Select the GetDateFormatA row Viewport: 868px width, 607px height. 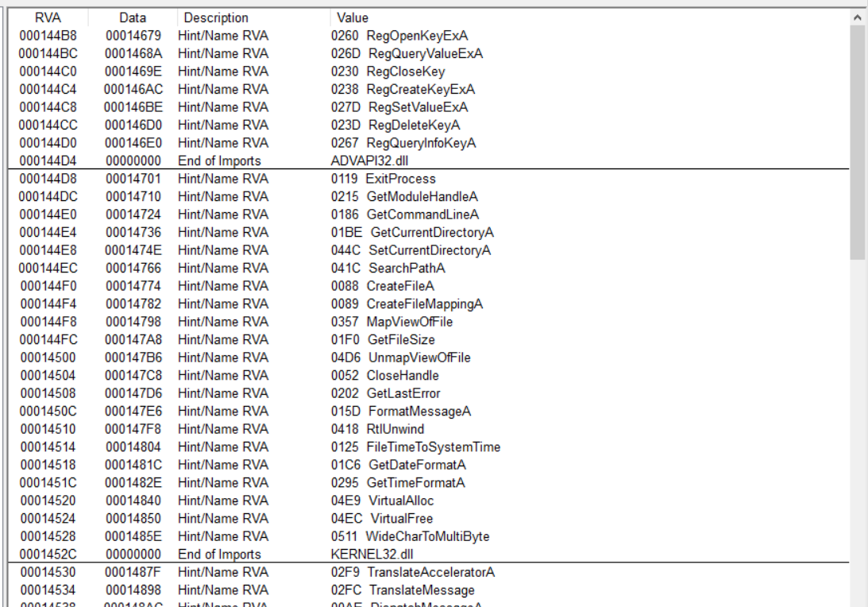pos(429,465)
